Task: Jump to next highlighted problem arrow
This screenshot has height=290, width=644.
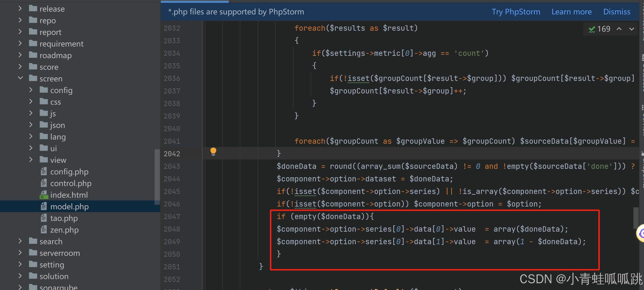Action: click(631, 29)
